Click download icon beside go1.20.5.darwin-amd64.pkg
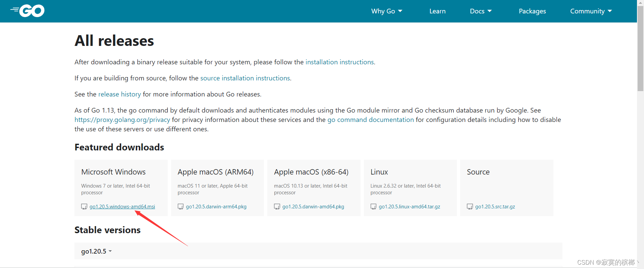 tap(277, 207)
